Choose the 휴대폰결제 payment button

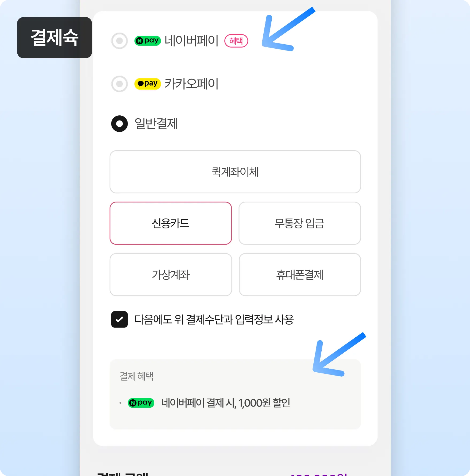pos(300,275)
